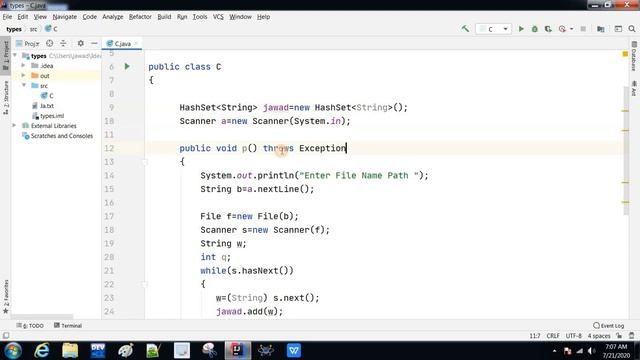This screenshot has width=640, height=360.
Task: Open Search Everywhere magnifier icon
Action: pos(632,29)
